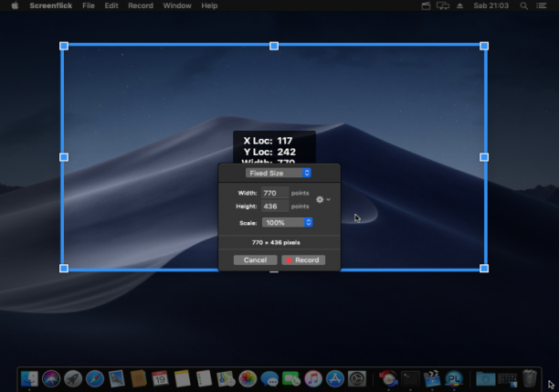
Task: Launch Finder from the Dock
Action: pyautogui.click(x=29, y=378)
